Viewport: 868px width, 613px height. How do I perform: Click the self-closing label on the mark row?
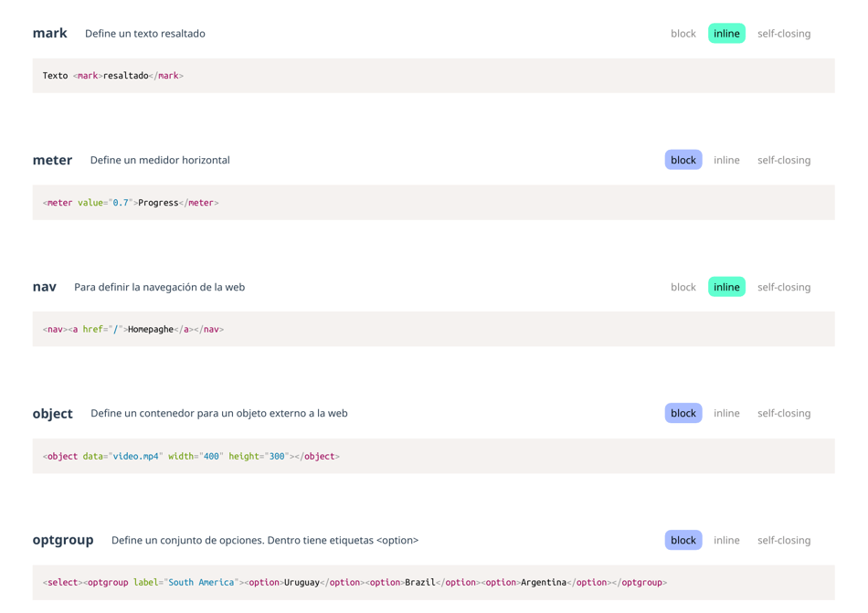tap(783, 33)
